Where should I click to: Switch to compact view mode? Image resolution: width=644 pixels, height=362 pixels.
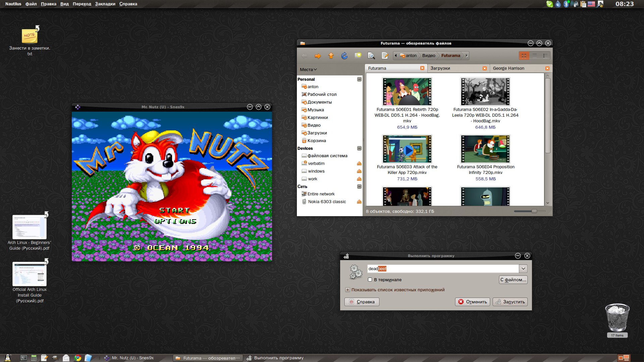(x=545, y=56)
